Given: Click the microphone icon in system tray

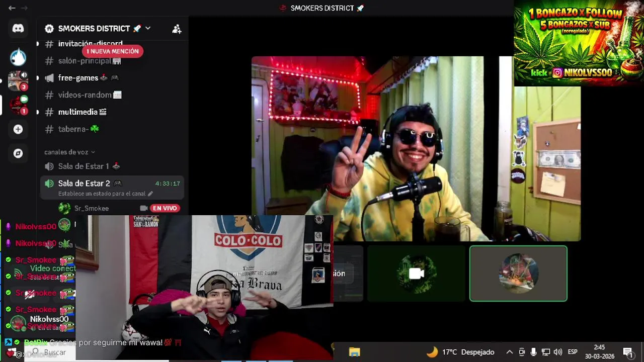Looking at the screenshot, I should coord(533,352).
